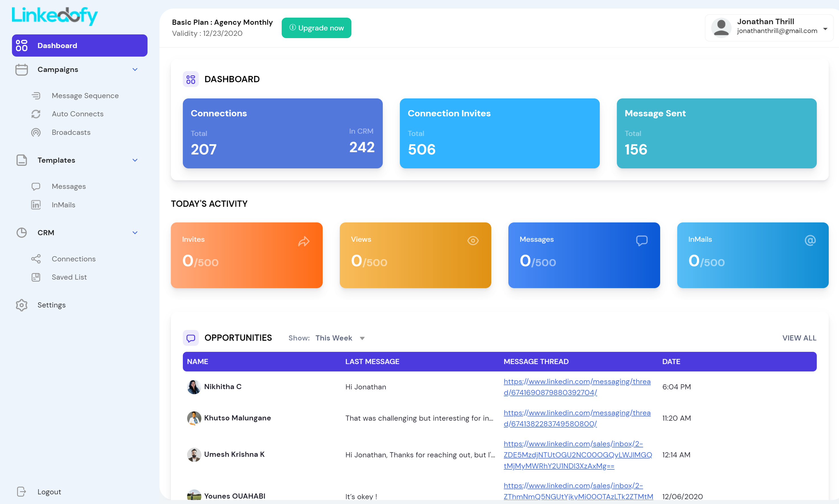Image resolution: width=839 pixels, height=504 pixels.
Task: Click the @ icon on InMails card
Action: coord(810,240)
